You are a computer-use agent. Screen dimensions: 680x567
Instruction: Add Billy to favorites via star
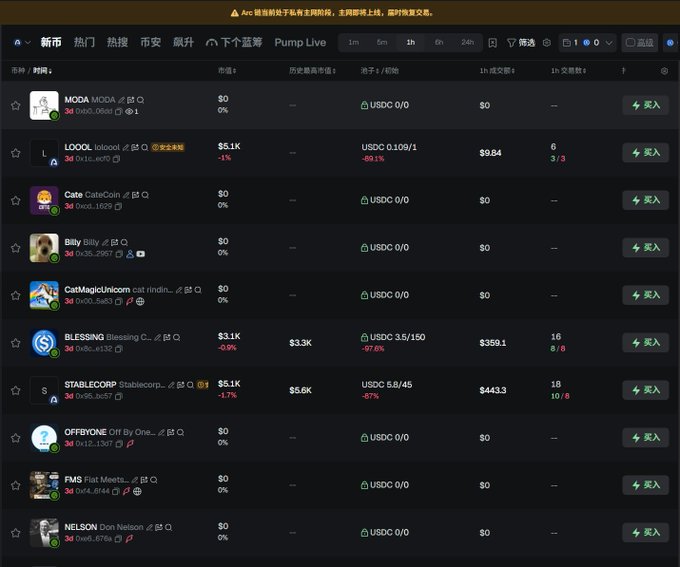click(x=16, y=248)
